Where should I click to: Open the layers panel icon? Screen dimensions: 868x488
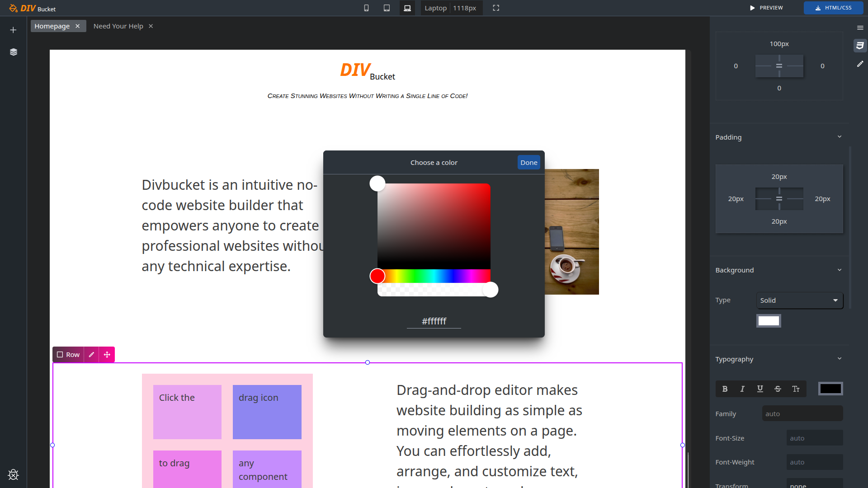13,52
